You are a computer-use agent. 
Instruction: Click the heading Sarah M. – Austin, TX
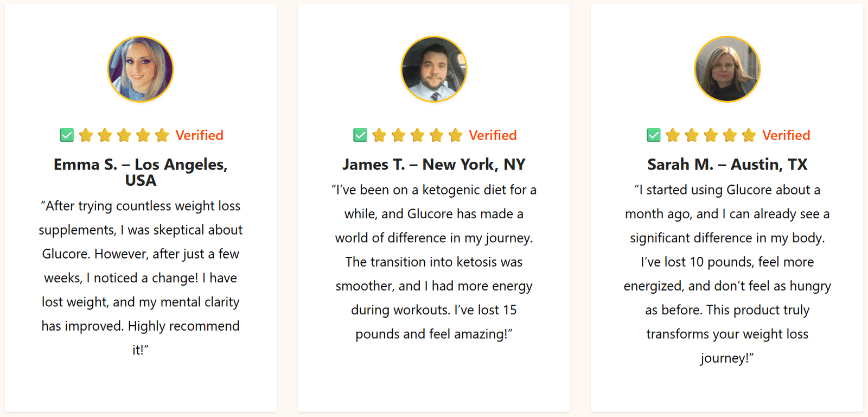727,165
